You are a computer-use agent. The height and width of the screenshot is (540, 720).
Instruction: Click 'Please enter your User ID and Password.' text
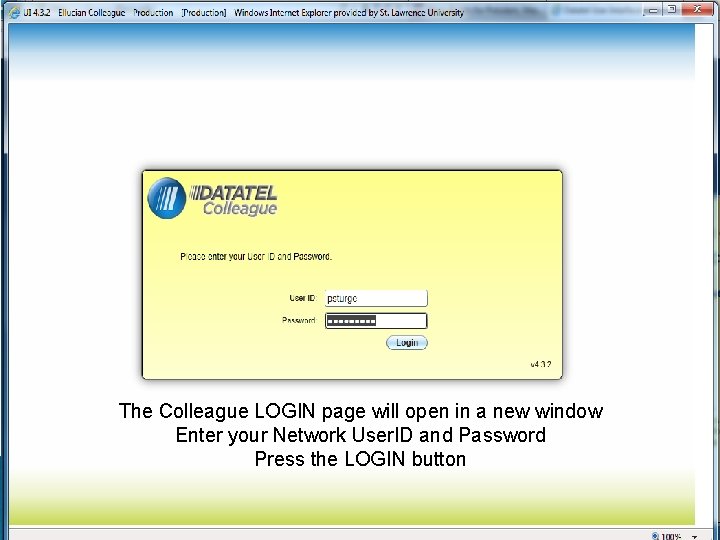[x=256, y=257]
